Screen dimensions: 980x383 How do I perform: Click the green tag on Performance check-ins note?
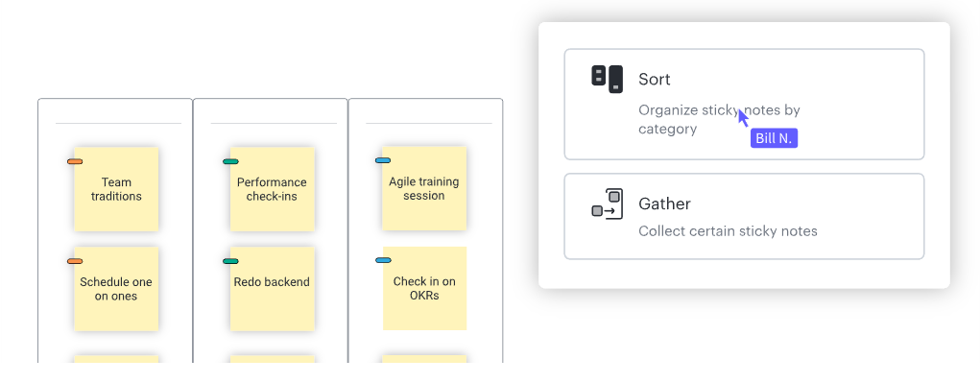point(230,162)
